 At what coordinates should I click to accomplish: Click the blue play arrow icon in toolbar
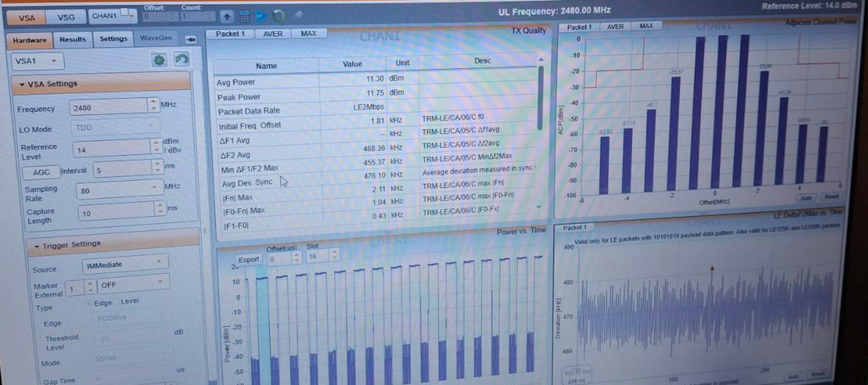(x=261, y=17)
